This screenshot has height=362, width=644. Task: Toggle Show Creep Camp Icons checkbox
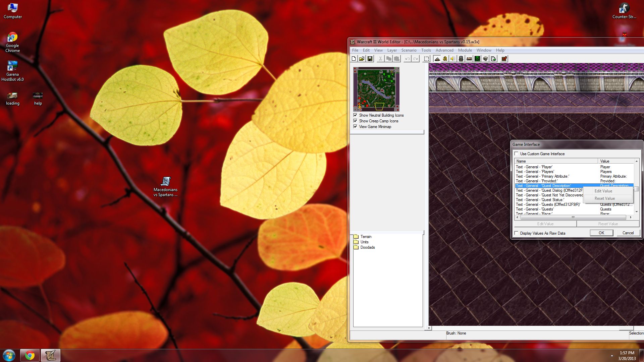click(x=355, y=121)
